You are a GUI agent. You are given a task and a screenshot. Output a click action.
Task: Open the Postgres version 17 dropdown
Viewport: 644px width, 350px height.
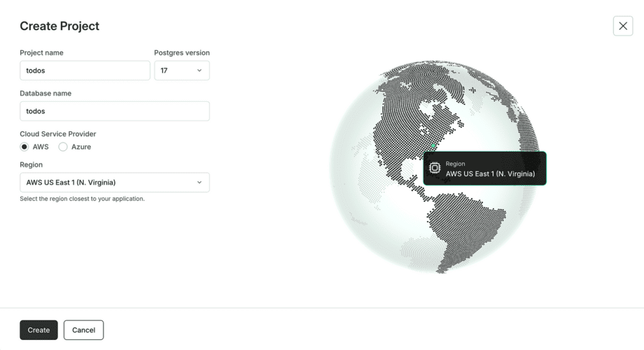[181, 70]
